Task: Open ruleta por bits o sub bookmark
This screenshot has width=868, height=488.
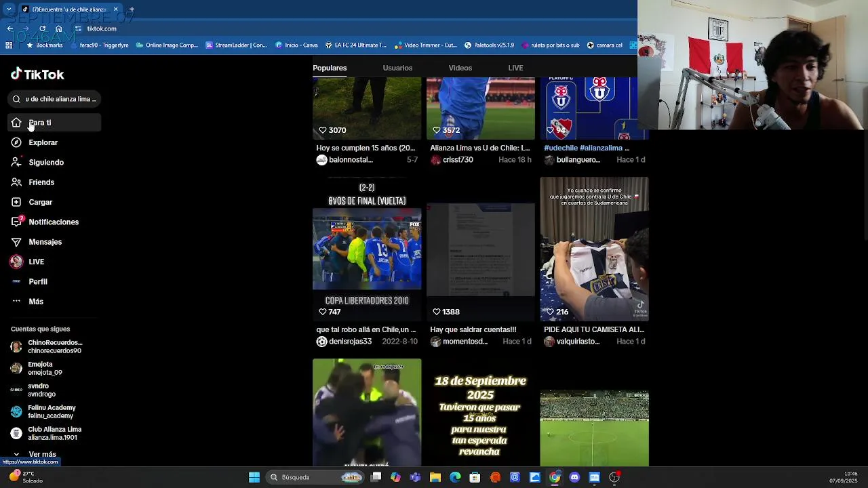Action: point(550,45)
